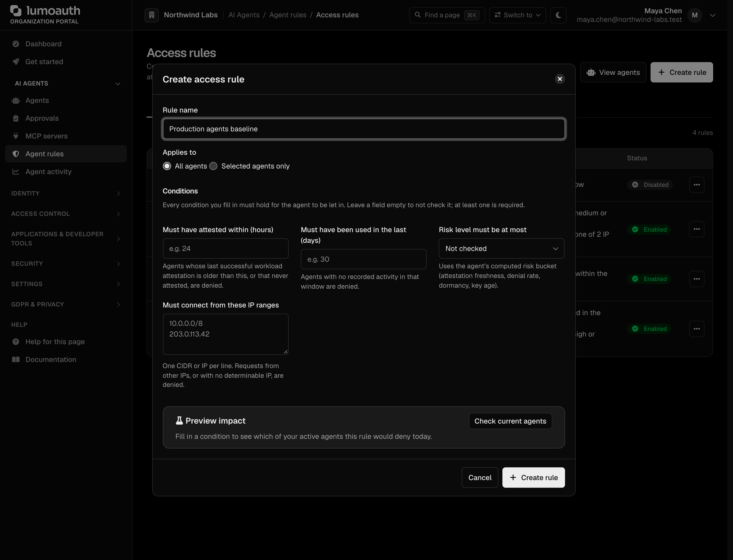
Task: Select Agent rules in the sidebar
Action: click(x=66, y=154)
